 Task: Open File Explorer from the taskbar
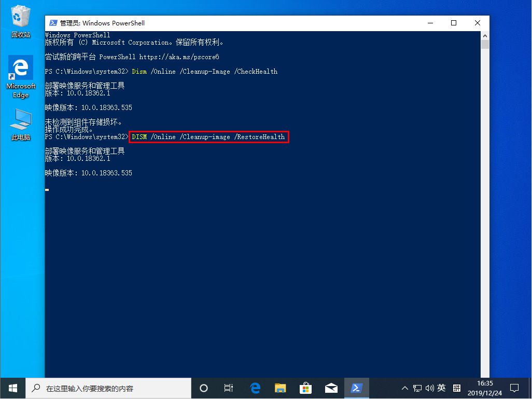[x=280, y=388]
